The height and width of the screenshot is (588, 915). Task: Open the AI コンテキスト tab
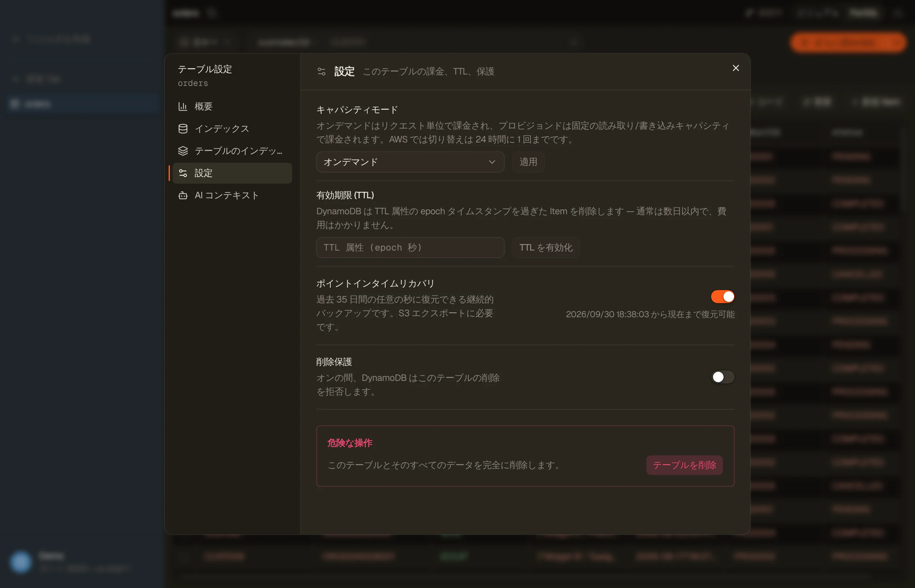[x=232, y=195]
